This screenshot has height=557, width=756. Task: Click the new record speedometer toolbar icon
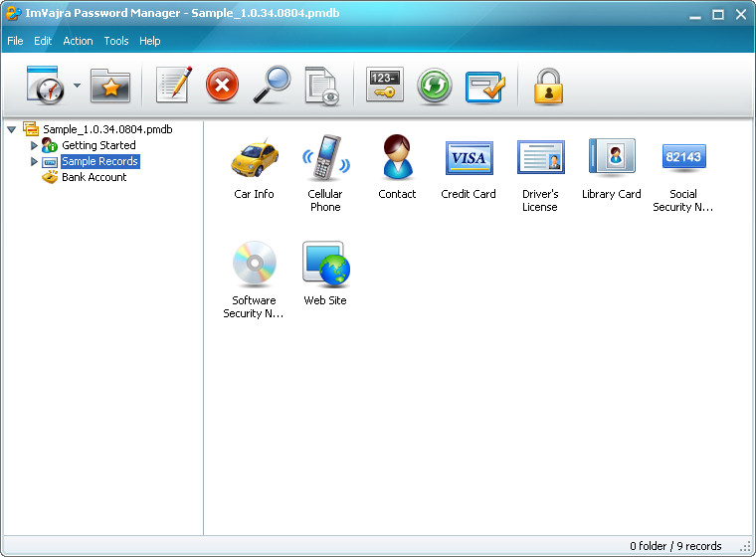[x=46, y=86]
